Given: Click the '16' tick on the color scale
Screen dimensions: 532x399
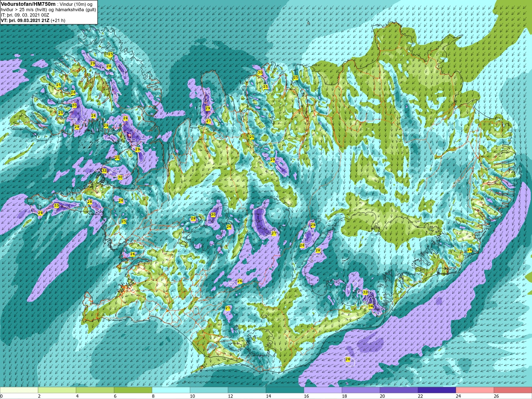Looking at the screenshot, I should (306, 396).
